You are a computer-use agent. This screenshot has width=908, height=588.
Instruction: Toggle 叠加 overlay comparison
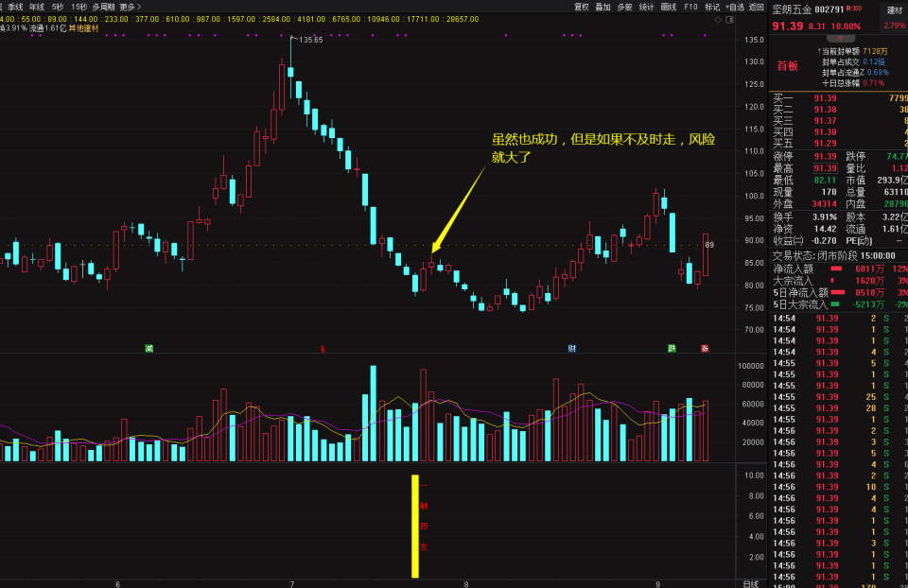[602, 7]
